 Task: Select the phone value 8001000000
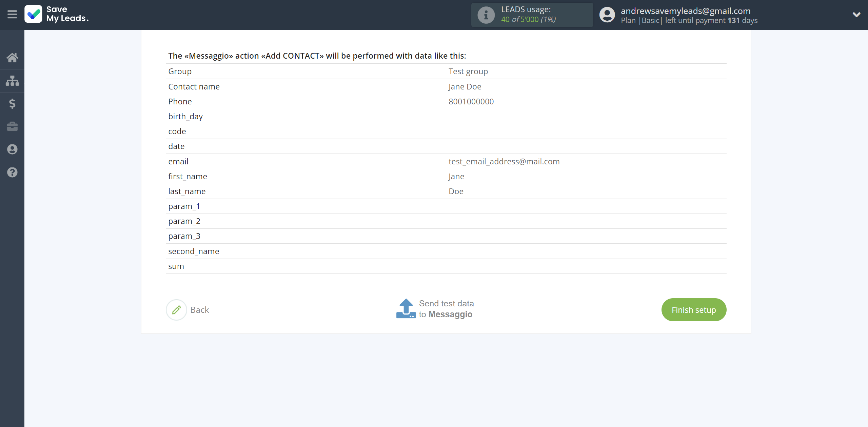(x=471, y=102)
